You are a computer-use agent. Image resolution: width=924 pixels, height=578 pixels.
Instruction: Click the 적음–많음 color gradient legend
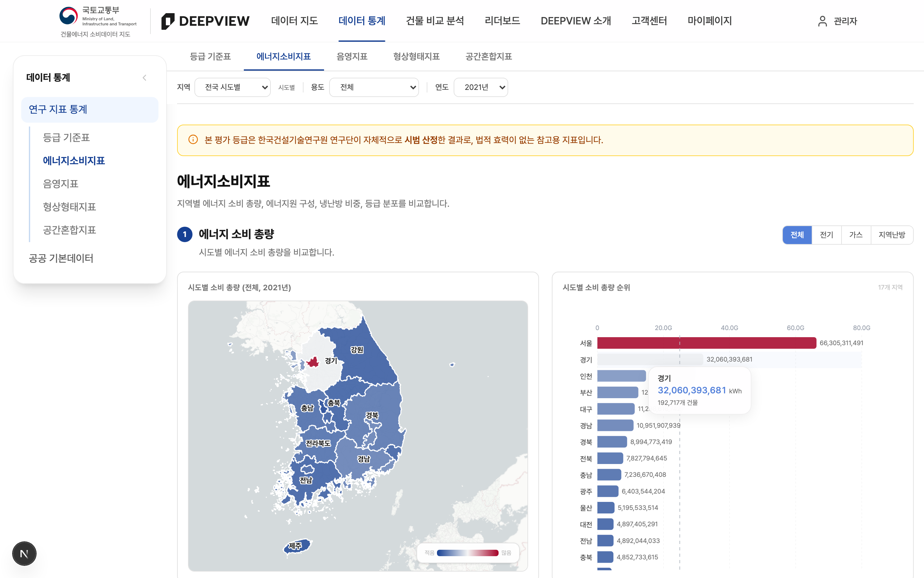coord(467,553)
